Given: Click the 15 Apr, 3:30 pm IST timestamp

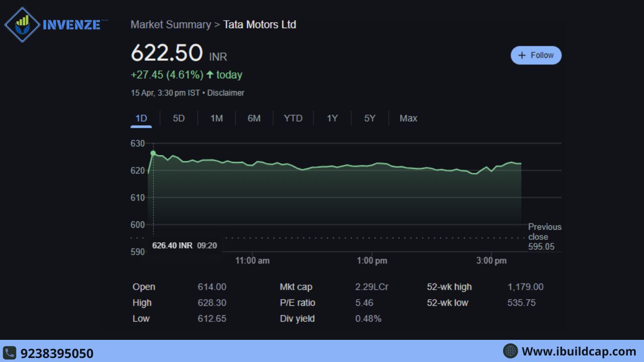Looking at the screenshot, I should [166, 93].
